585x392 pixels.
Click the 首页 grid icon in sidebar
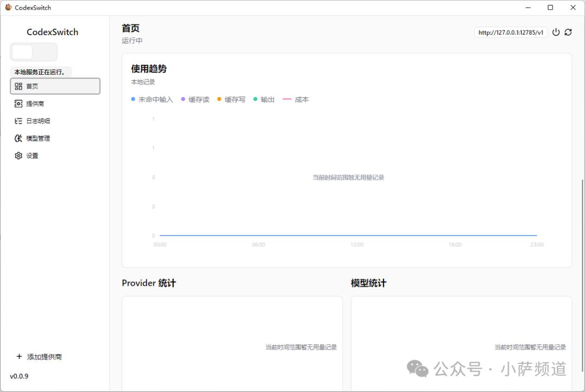[18, 87]
